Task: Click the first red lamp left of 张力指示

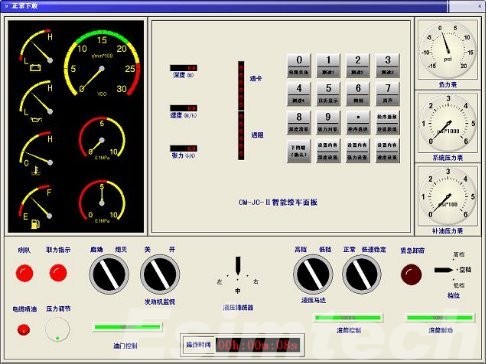Action: (24, 273)
